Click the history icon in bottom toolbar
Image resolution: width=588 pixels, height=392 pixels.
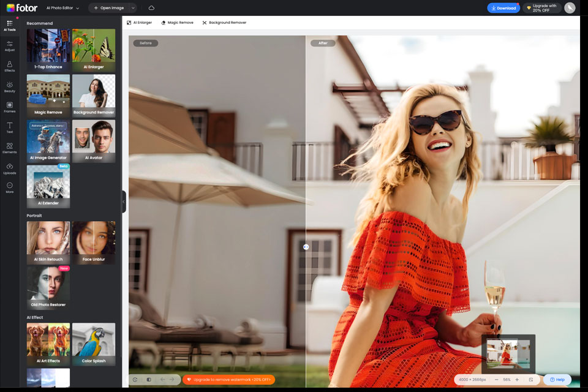pos(135,380)
